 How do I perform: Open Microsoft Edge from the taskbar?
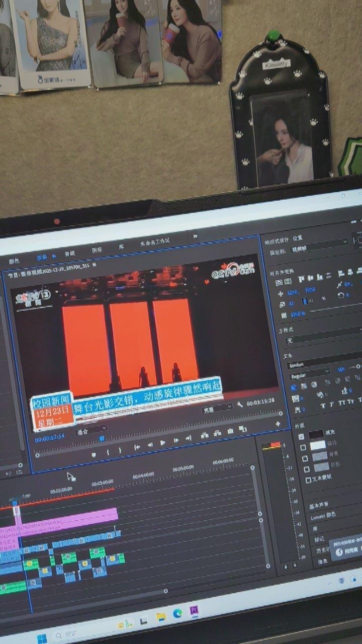[177, 614]
